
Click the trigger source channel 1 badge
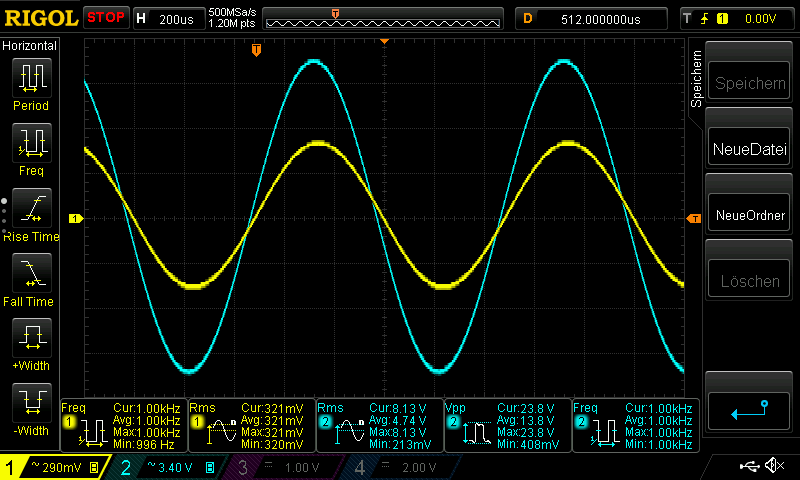[x=722, y=19]
